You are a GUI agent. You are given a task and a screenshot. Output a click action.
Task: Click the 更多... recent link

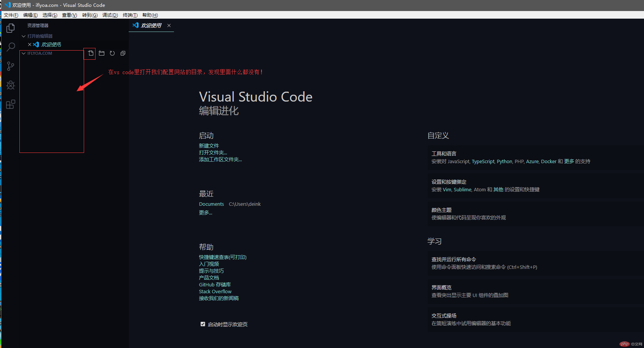(206, 213)
